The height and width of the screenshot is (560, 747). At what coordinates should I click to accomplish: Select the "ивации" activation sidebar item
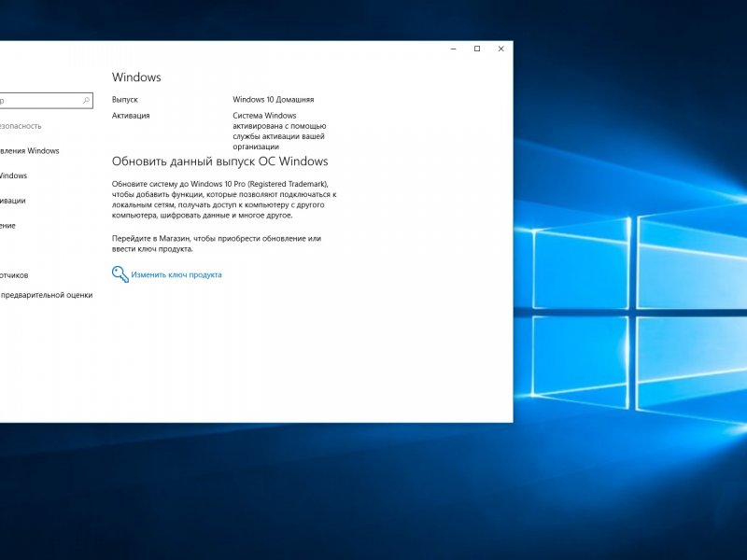coord(13,201)
